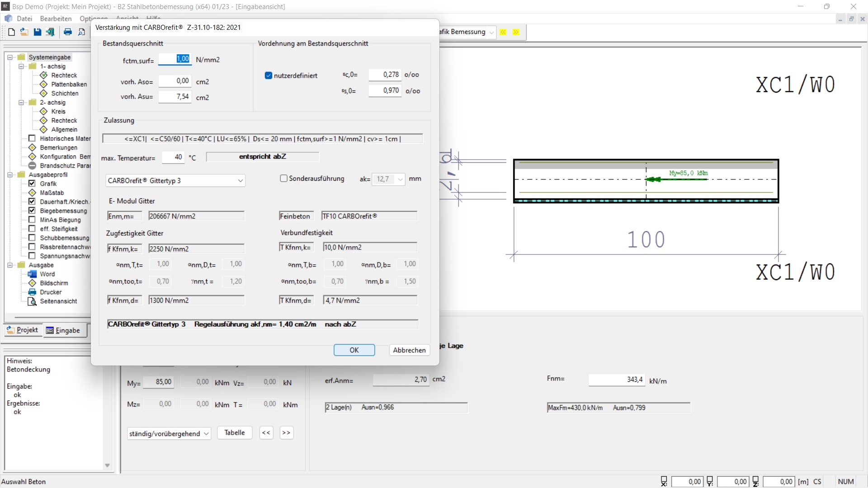
Task: Click the Bildschirm output icon
Action: pos(32,283)
